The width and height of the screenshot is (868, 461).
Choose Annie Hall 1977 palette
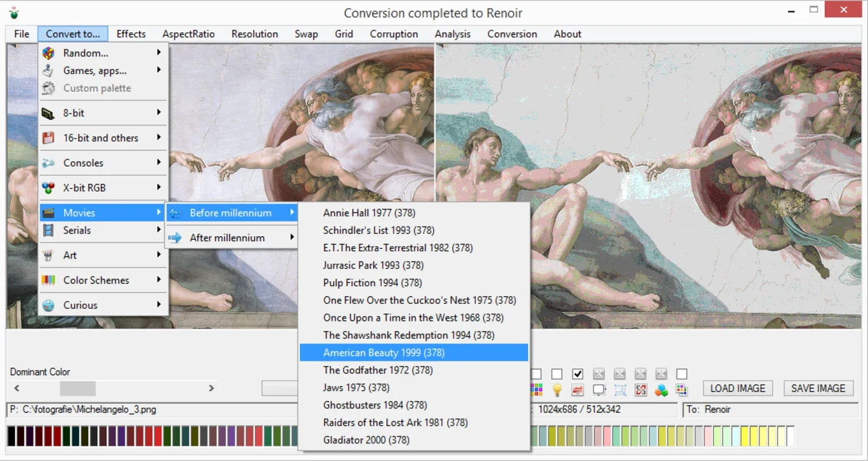point(414,213)
